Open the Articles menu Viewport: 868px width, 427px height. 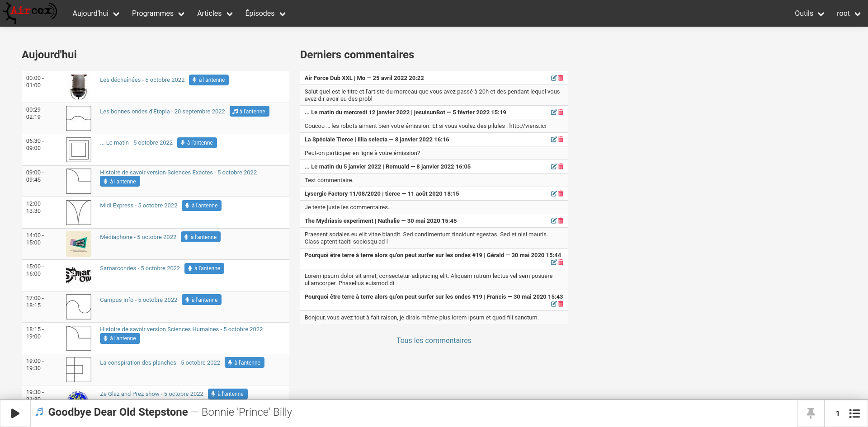coord(215,14)
